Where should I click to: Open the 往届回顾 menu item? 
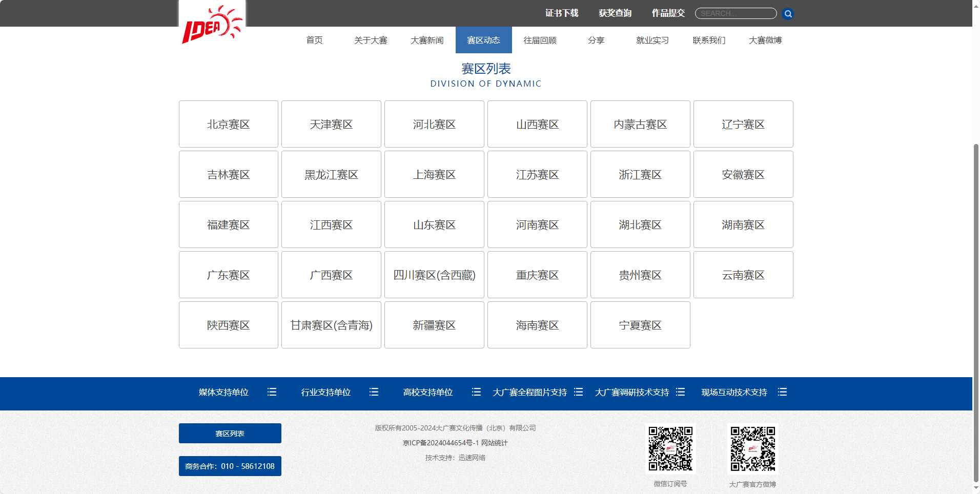coord(540,40)
